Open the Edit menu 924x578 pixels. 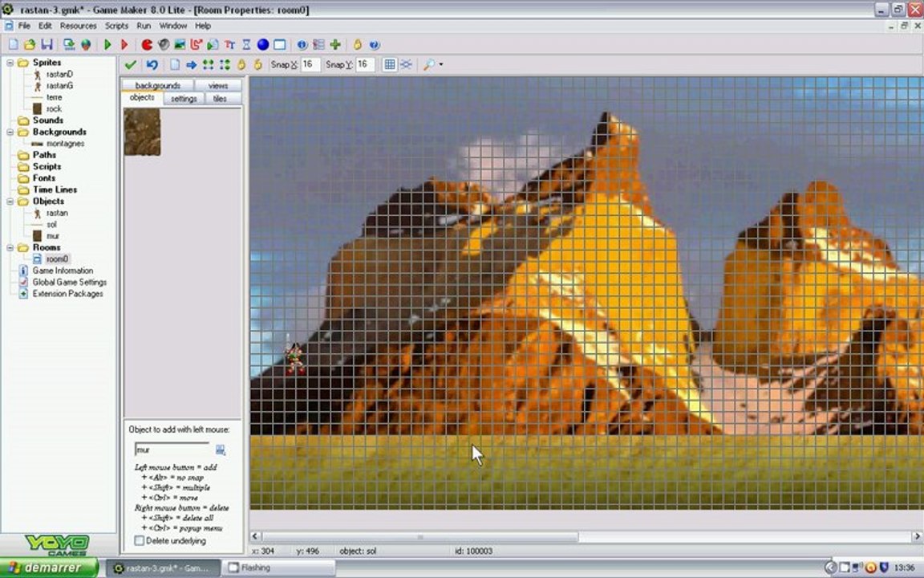(45, 26)
